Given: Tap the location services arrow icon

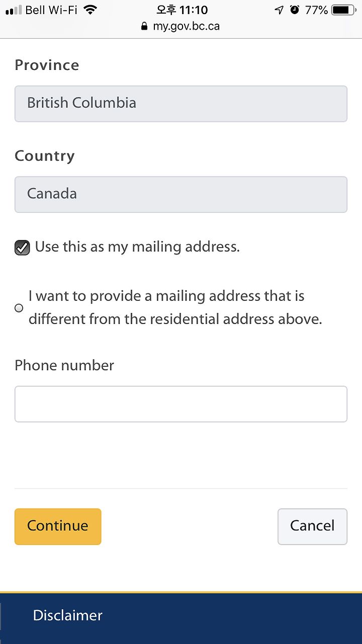Looking at the screenshot, I should point(279,10).
